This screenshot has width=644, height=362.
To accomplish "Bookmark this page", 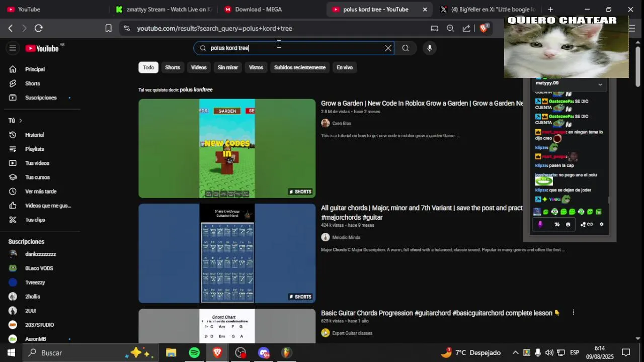I will click(108, 29).
